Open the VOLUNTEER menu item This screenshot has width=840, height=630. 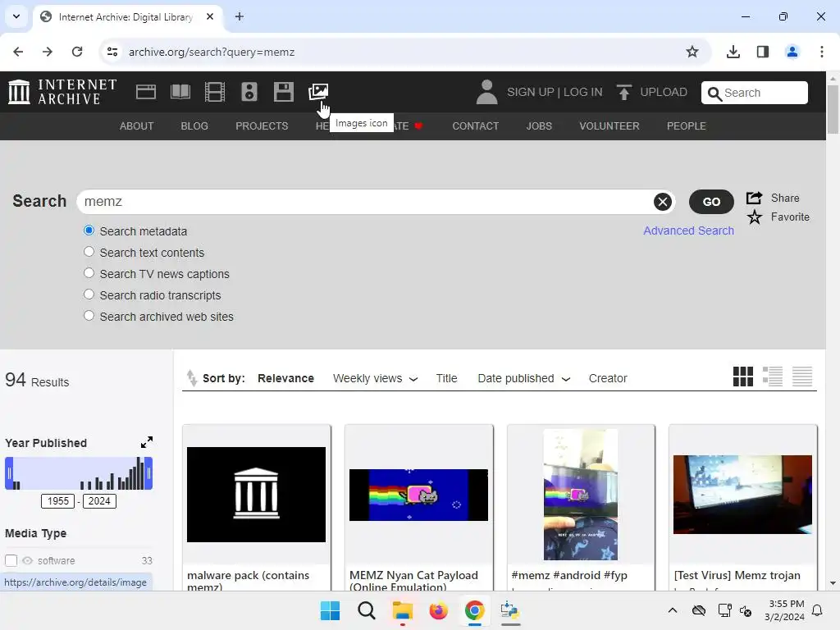pos(609,126)
